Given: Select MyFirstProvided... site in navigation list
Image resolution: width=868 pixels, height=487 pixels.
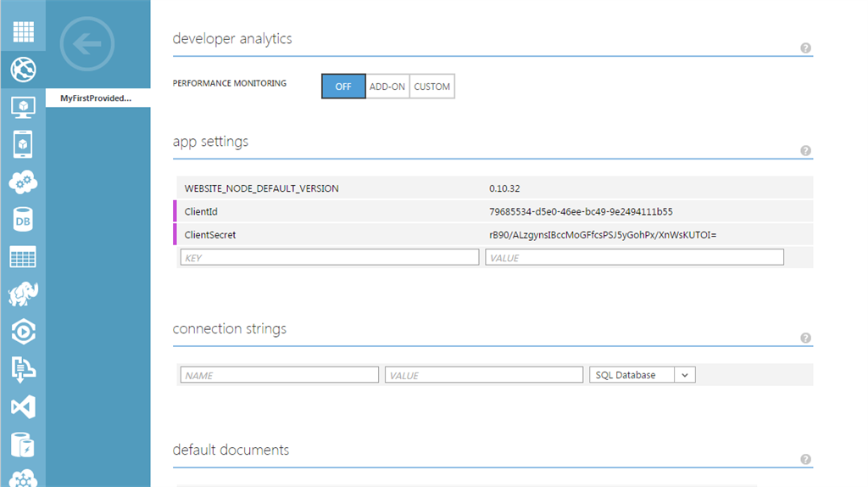Looking at the screenshot, I should click(x=97, y=98).
